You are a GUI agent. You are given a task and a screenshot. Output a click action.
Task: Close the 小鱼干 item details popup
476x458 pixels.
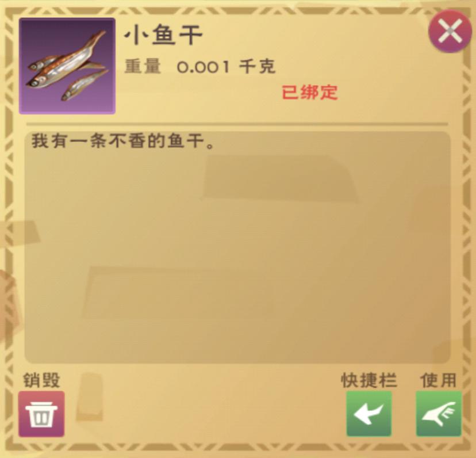[450, 31]
